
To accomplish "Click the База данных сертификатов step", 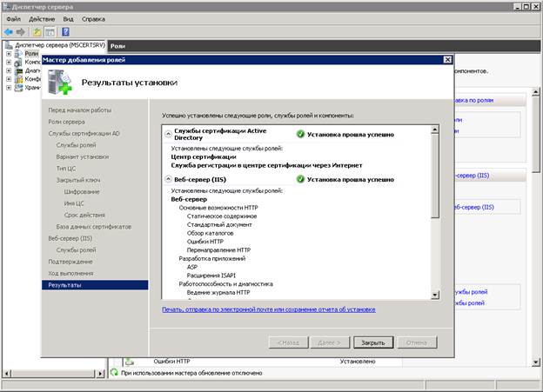I will (x=94, y=227).
